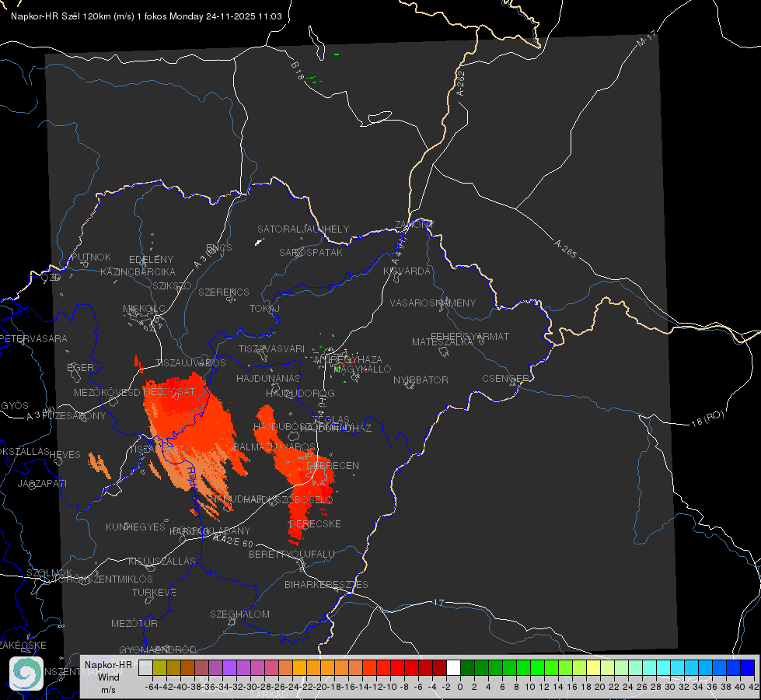Select the M-17 road label
761x700 pixels.
(x=646, y=38)
